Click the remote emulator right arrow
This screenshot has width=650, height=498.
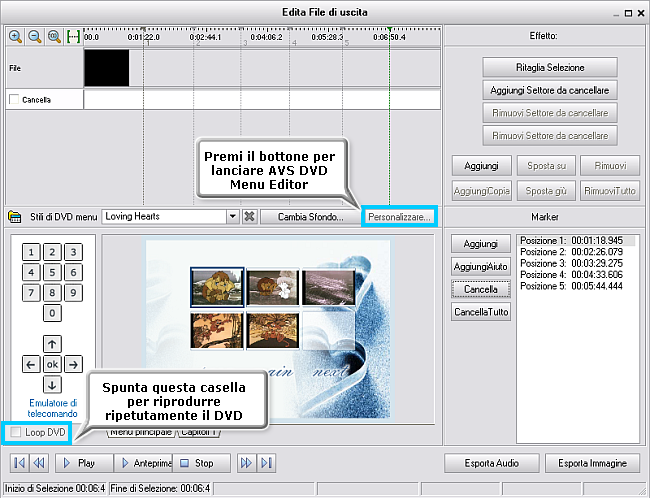click(x=73, y=364)
